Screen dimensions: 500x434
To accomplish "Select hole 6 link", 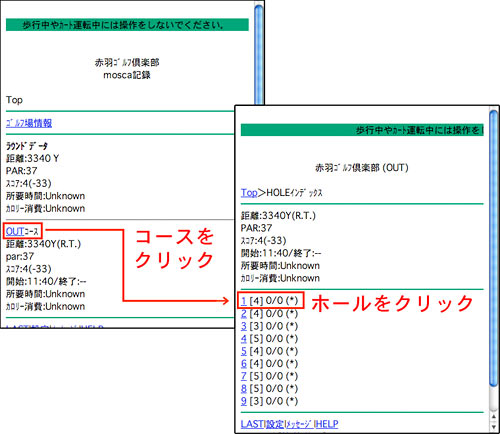I will tap(244, 364).
